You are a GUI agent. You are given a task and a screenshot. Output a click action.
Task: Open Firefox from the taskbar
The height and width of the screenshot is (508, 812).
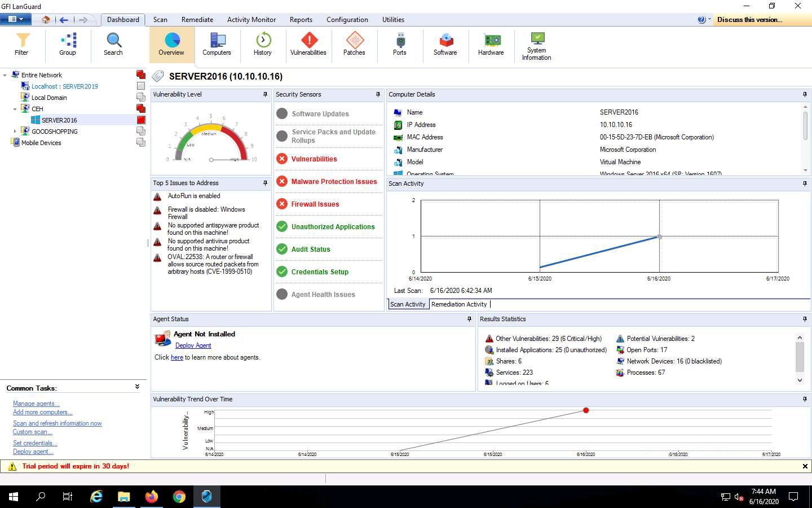[x=152, y=497]
